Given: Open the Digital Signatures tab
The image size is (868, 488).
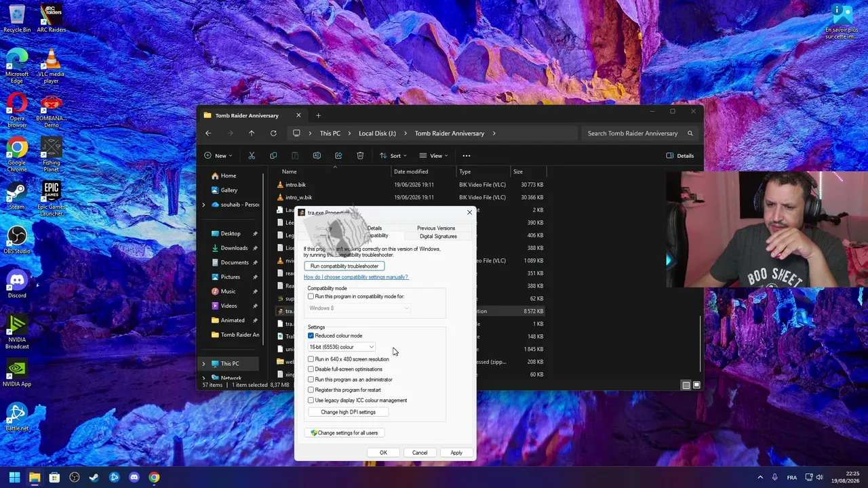Looking at the screenshot, I should (438, 237).
